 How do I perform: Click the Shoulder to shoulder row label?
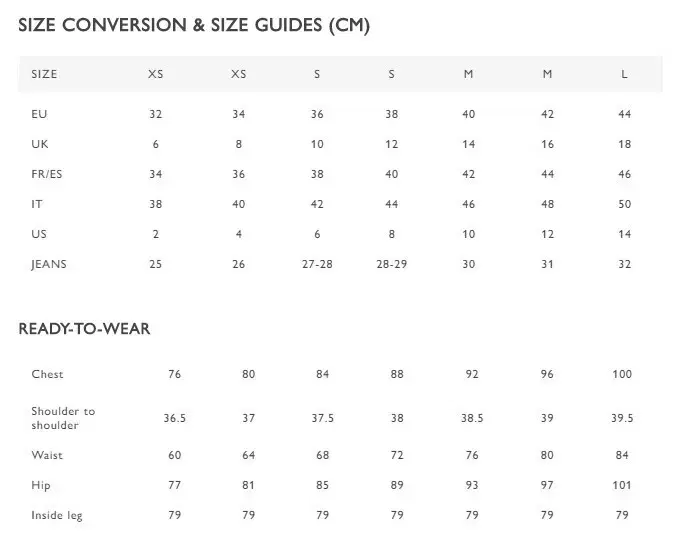[63, 418]
